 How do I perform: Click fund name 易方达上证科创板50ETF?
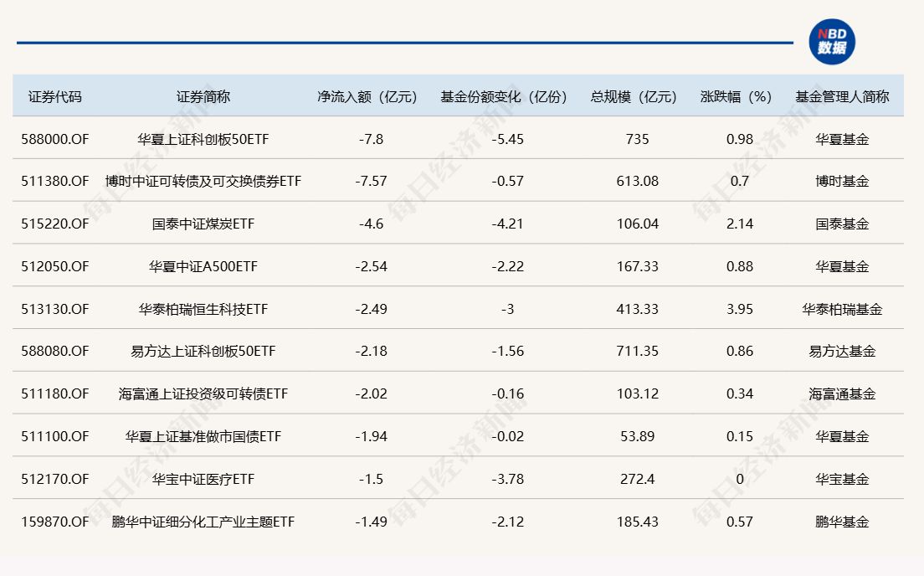click(203, 352)
